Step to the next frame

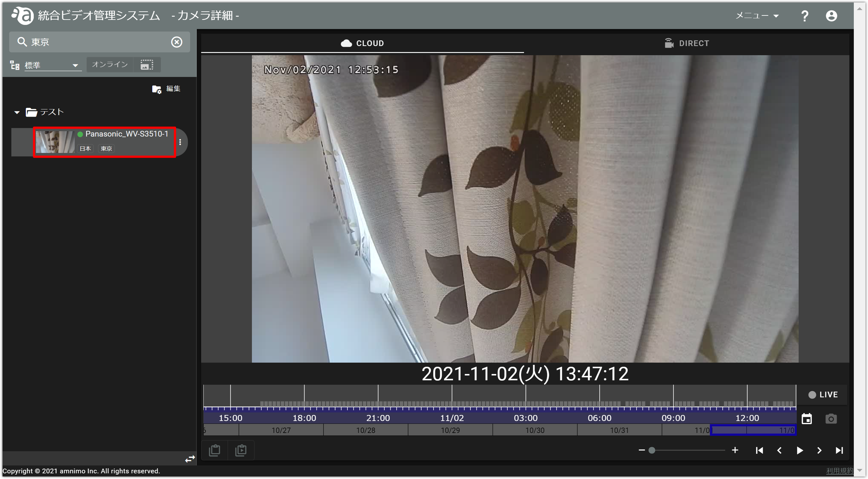click(x=819, y=450)
